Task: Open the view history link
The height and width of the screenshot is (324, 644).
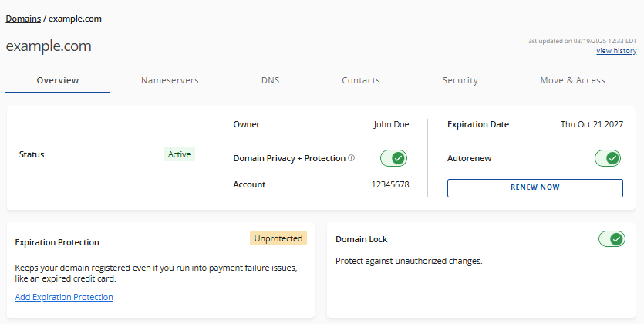Action: tap(616, 51)
